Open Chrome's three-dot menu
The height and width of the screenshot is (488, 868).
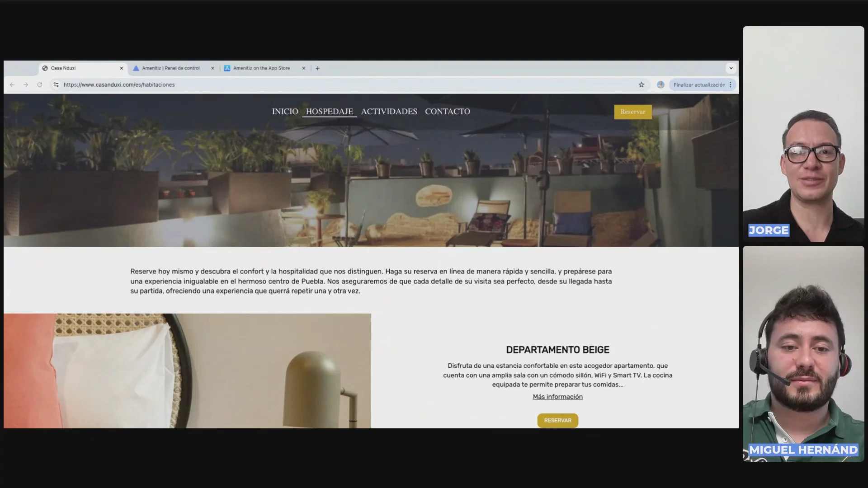coord(730,84)
